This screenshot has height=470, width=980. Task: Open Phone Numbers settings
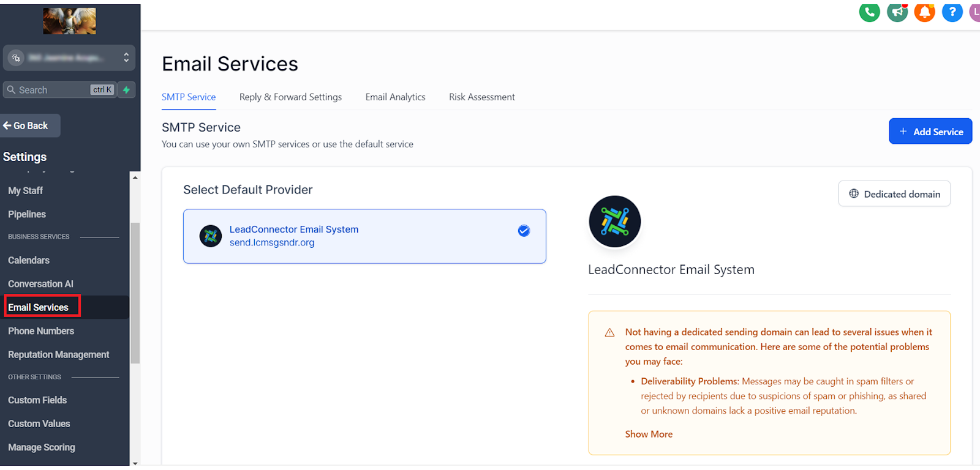41,331
